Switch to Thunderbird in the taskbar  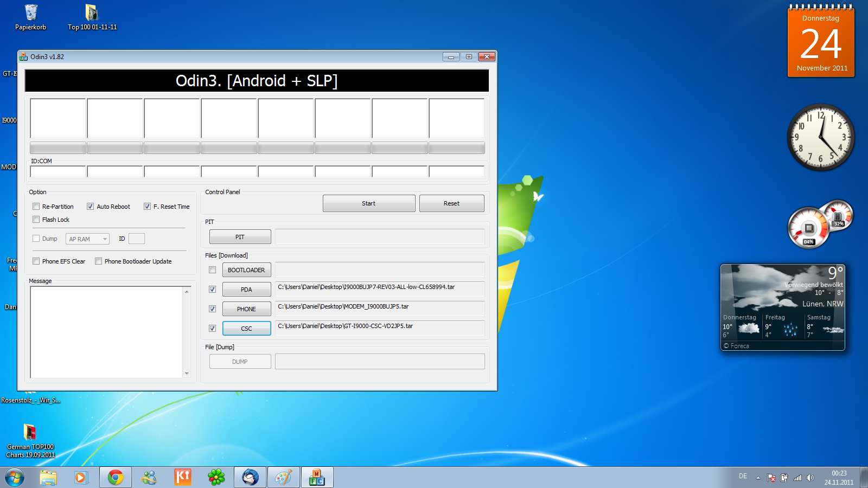coord(250,478)
